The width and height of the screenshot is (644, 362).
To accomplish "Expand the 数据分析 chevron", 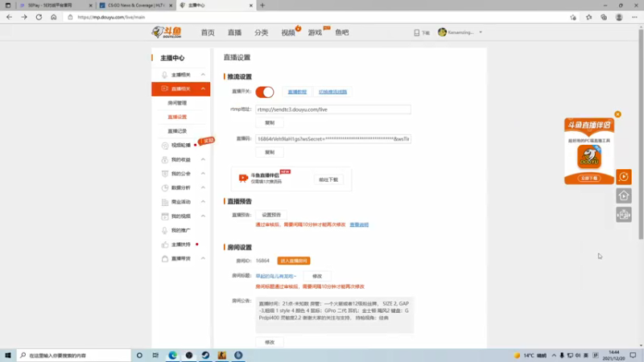I will coord(203,187).
